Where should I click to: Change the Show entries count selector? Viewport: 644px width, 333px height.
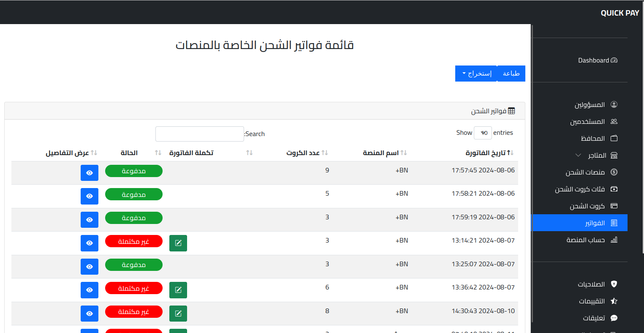[x=483, y=133]
